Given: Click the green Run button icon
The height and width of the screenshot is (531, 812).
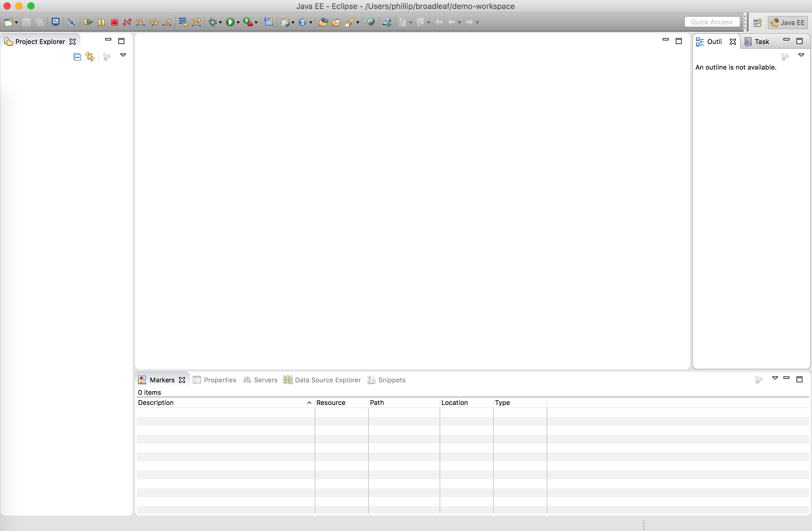Looking at the screenshot, I should (230, 22).
